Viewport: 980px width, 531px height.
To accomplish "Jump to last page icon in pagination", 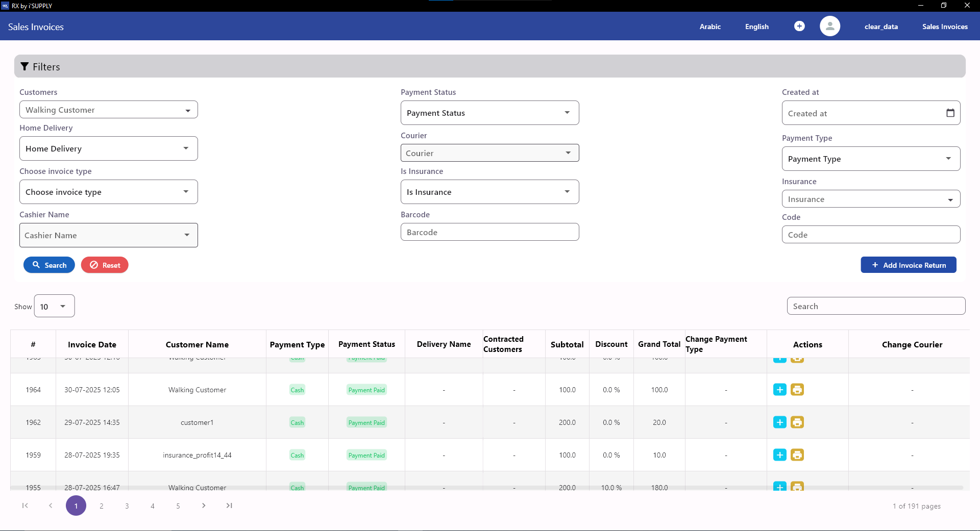I will [x=229, y=505].
